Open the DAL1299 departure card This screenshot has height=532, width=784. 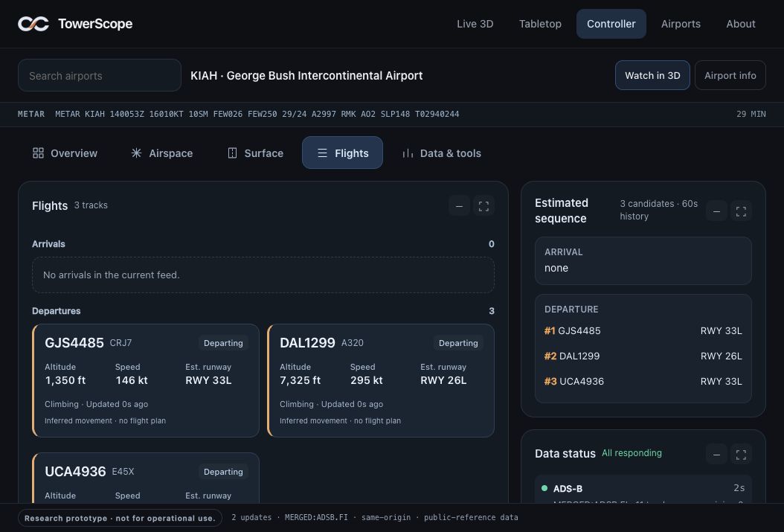[x=381, y=380]
